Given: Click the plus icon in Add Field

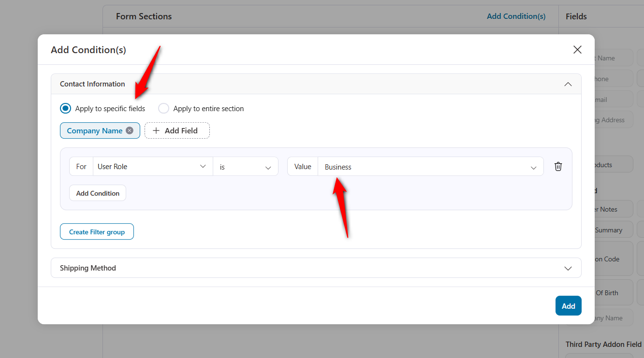Looking at the screenshot, I should pyautogui.click(x=156, y=130).
